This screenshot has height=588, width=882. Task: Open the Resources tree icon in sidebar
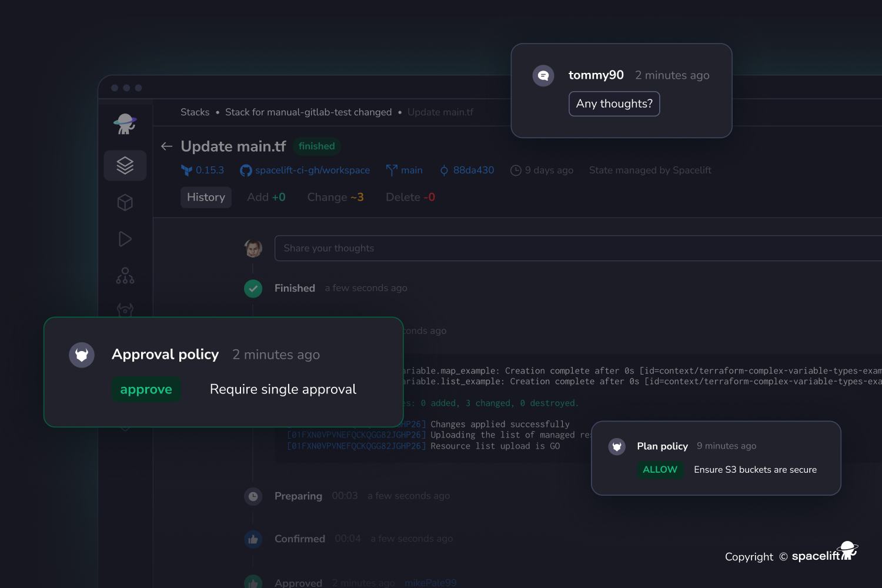125,275
